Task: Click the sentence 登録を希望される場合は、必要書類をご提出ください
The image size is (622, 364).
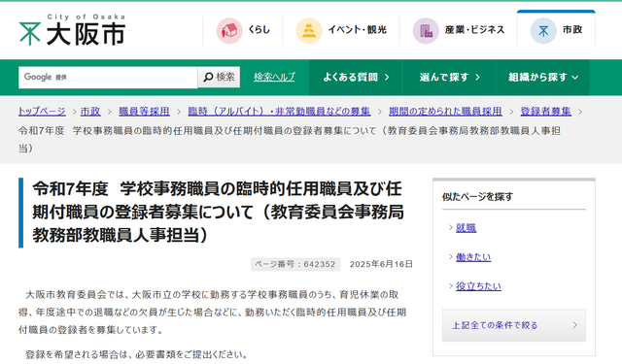Action: [x=136, y=354]
